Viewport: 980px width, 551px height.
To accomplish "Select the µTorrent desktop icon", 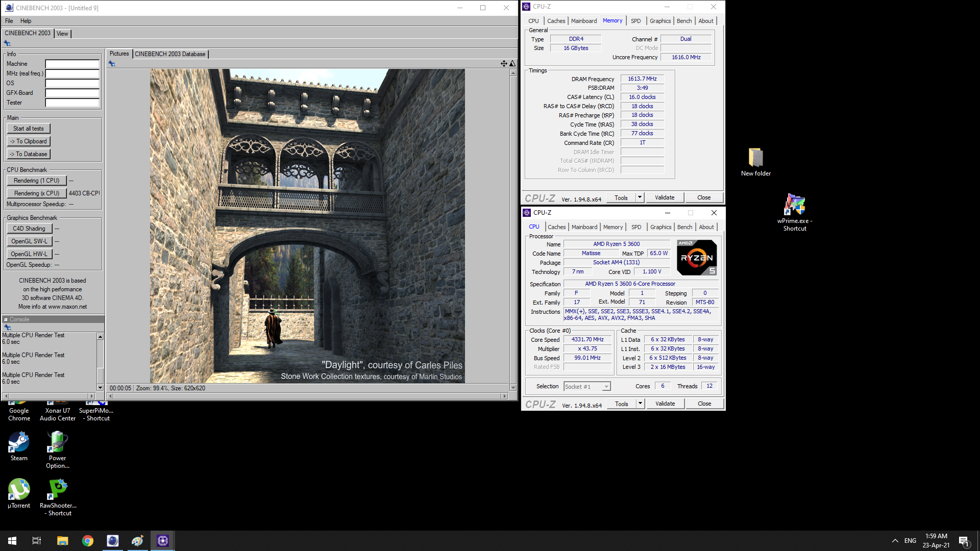I will (x=19, y=493).
